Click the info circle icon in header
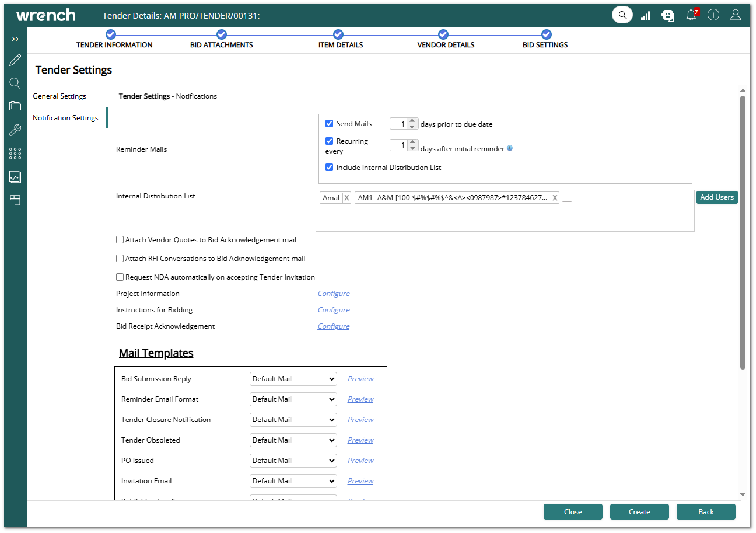The width and height of the screenshot is (756, 533). click(713, 15)
